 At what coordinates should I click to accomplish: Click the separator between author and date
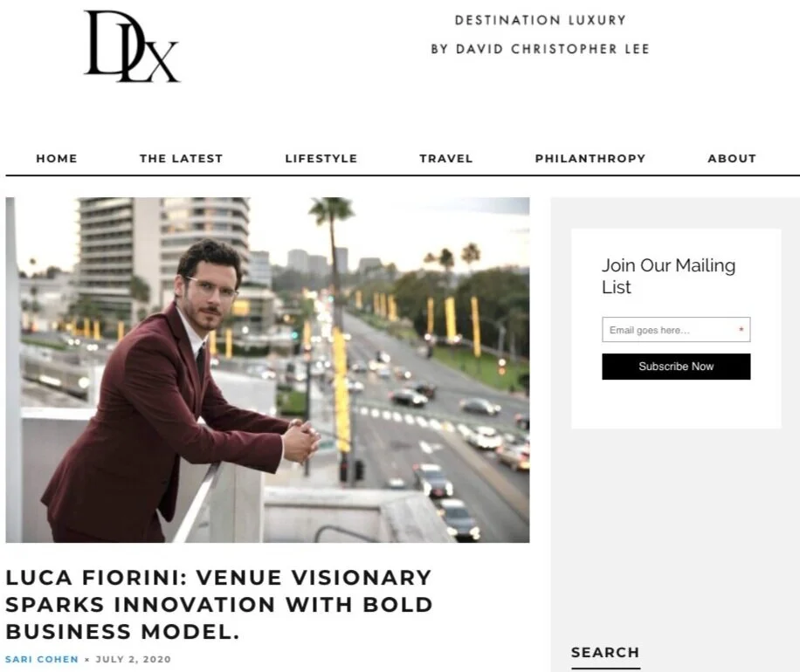pyautogui.click(x=86, y=660)
